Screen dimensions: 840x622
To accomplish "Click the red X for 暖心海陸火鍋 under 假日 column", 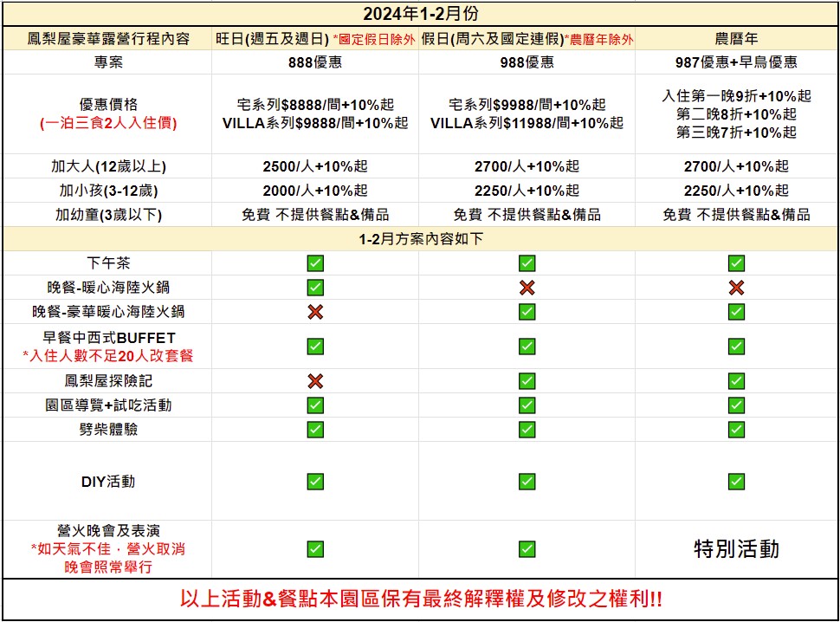I will 527,288.
